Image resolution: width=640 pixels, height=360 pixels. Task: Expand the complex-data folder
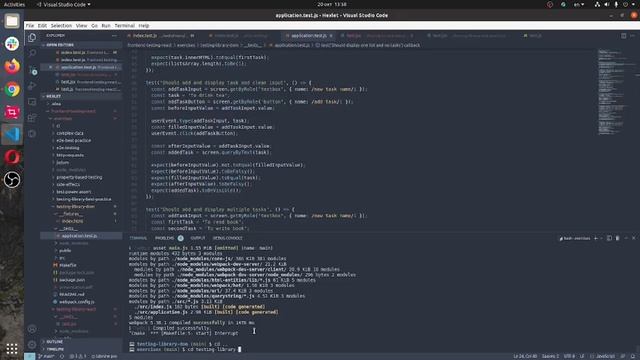pos(70,133)
